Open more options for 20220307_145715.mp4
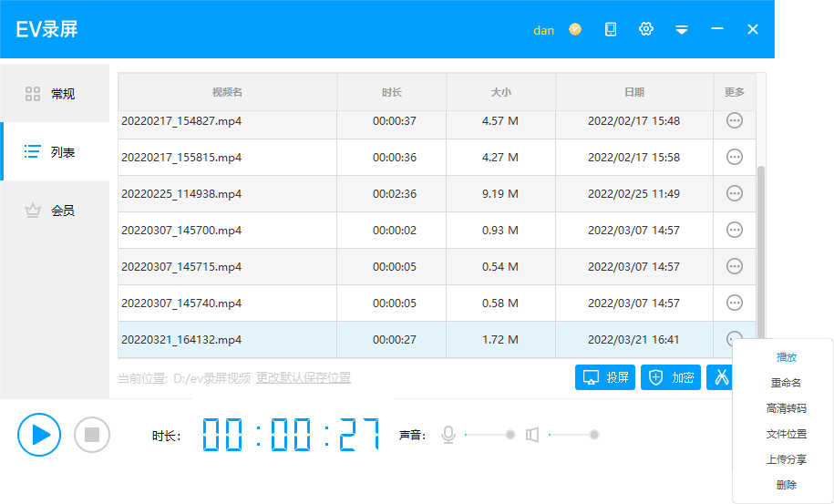The height and width of the screenshot is (504, 834). click(734, 266)
